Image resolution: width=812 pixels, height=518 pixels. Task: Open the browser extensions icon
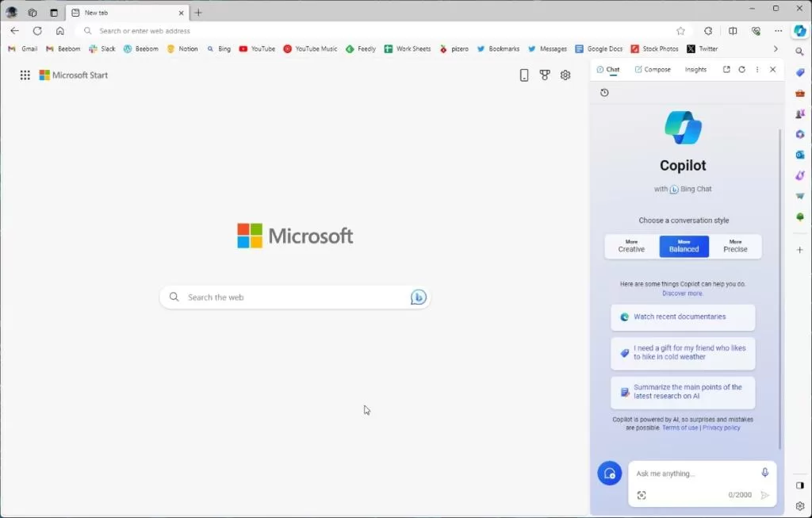[x=708, y=31]
